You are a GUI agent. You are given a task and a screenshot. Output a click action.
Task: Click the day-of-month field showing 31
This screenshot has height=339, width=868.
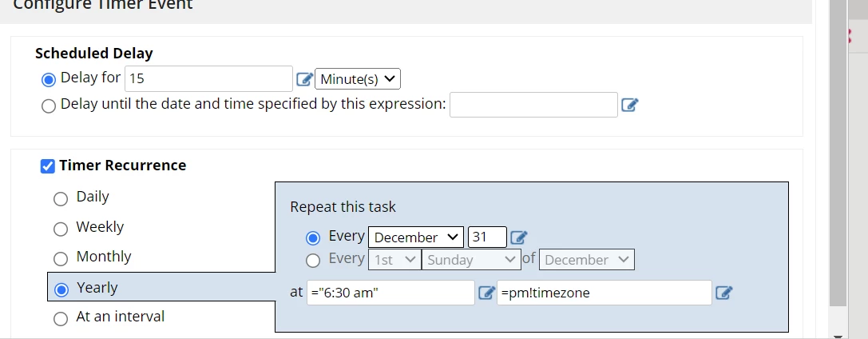(x=487, y=237)
